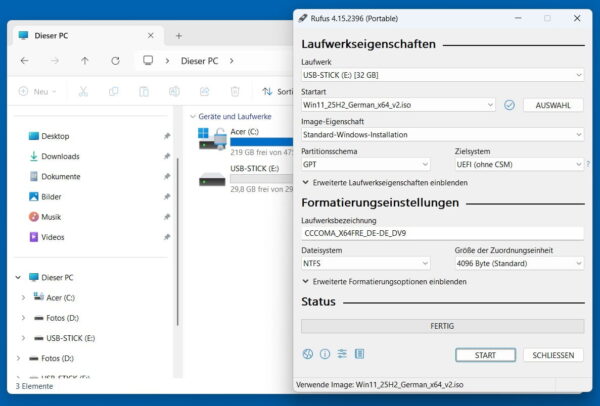This screenshot has width=600, height=406.
Task: Click the Cut scissors icon in Explorer
Action: [83, 91]
